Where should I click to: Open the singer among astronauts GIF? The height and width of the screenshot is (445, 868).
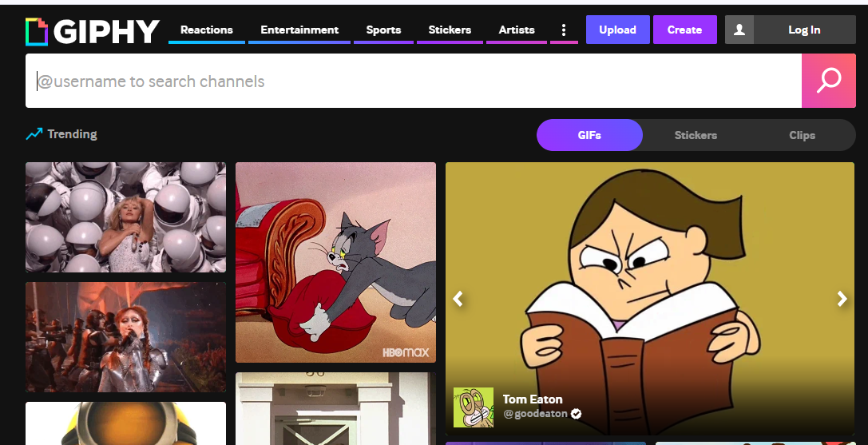click(x=125, y=217)
